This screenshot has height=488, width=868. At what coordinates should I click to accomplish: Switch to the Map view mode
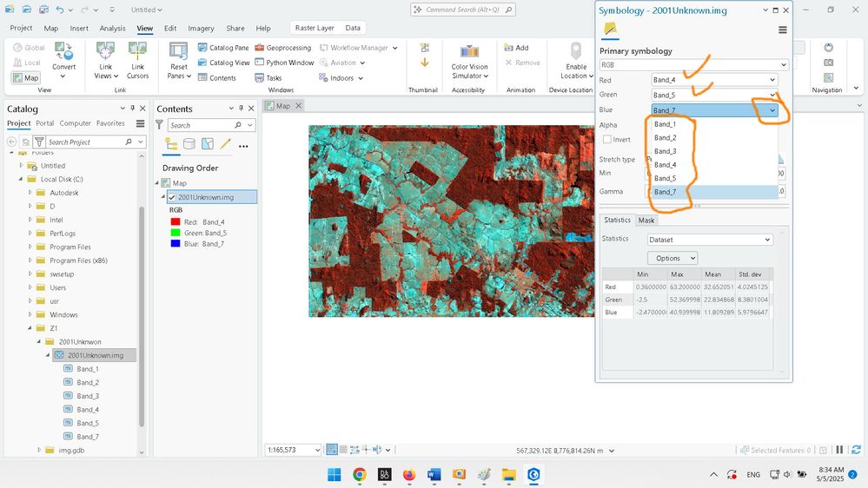[25, 78]
